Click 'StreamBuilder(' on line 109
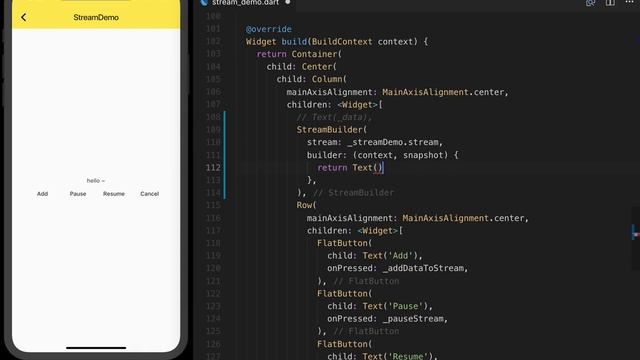 tap(331, 130)
